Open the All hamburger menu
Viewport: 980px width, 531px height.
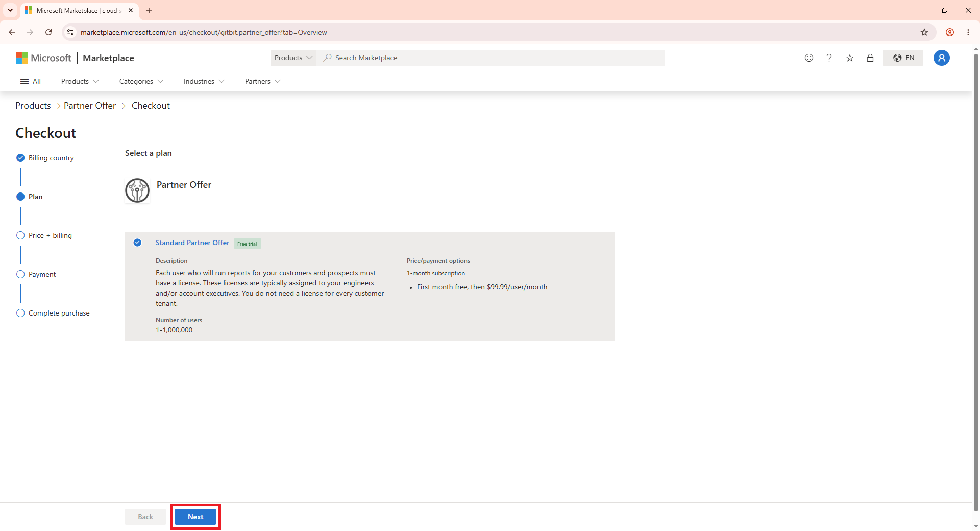click(x=30, y=81)
